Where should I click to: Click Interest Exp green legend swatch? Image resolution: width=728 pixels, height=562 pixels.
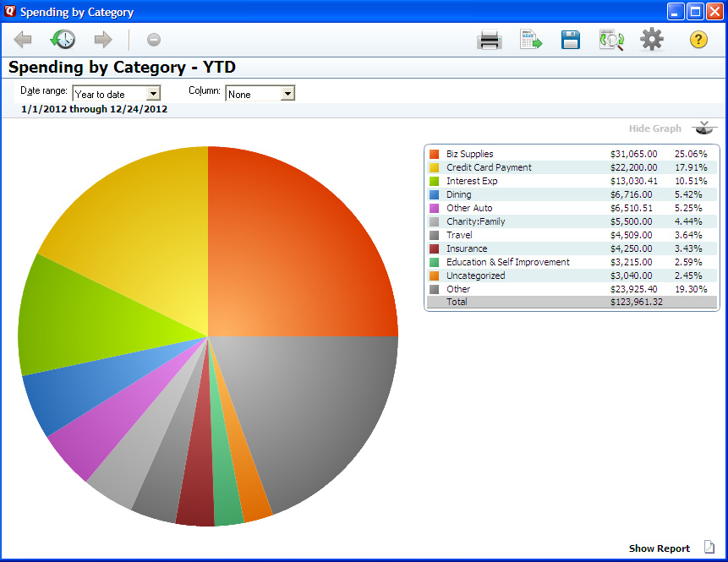tap(434, 181)
